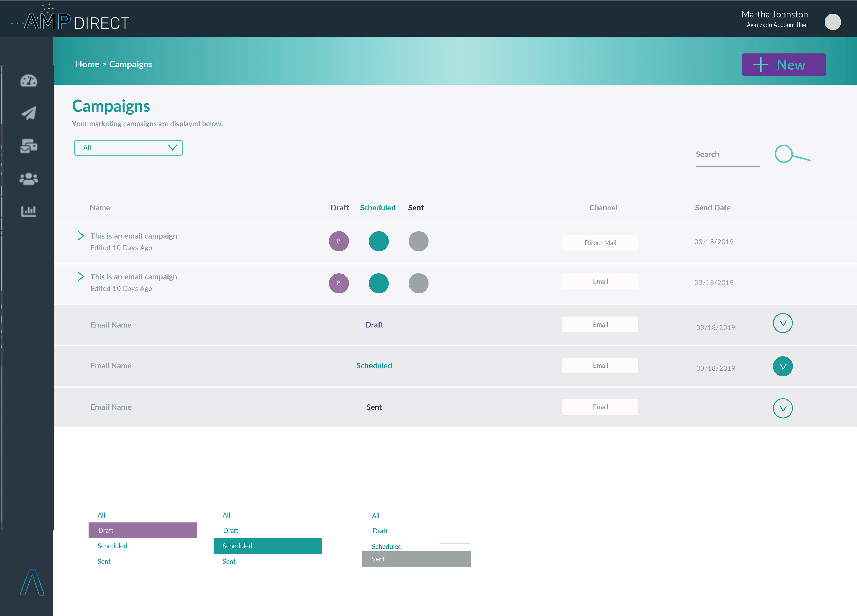
Task: Expand the first email campaign row
Action: 81,236
